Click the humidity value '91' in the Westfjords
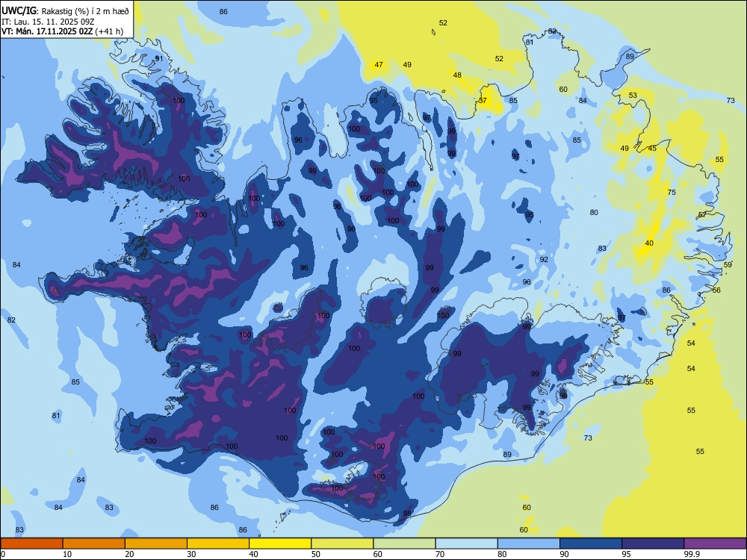 pos(159,58)
